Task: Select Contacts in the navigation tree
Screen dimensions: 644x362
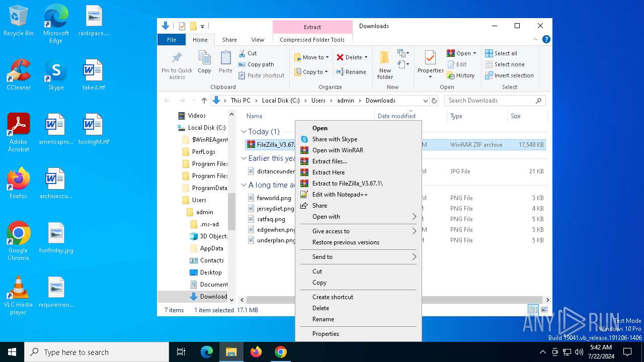Action: [211, 260]
